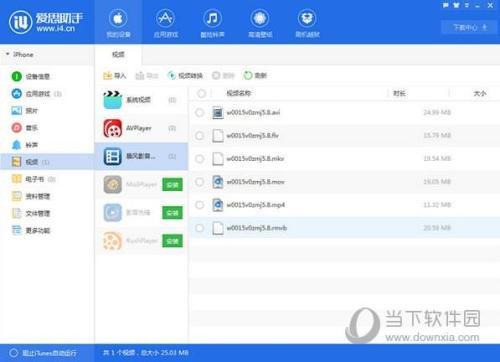The image size is (500, 362).
Task: Open the wallpapers flower icon
Action: coord(260,18)
